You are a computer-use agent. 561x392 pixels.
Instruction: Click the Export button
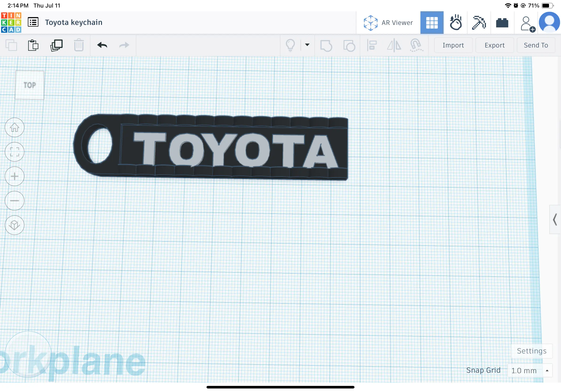tap(495, 45)
